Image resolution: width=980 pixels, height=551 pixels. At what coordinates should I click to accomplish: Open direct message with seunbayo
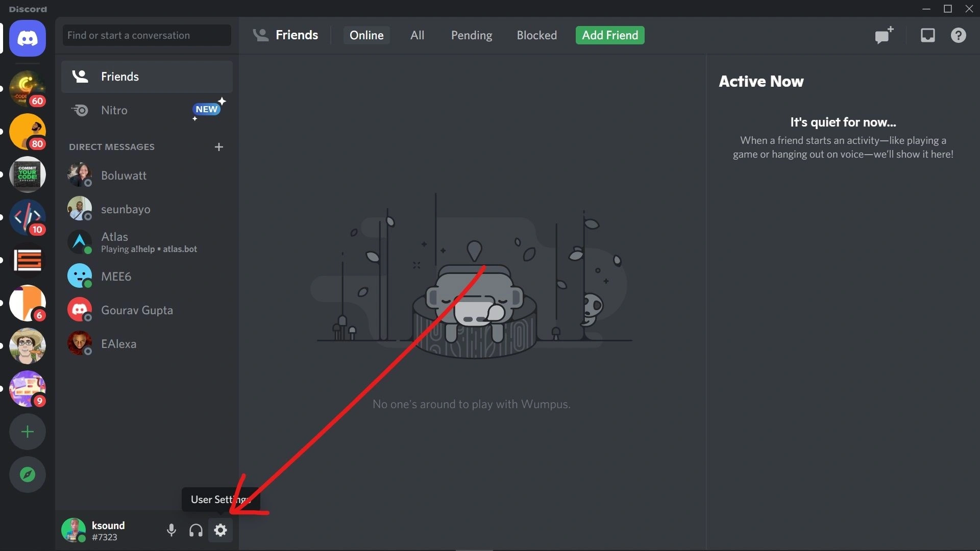(147, 209)
